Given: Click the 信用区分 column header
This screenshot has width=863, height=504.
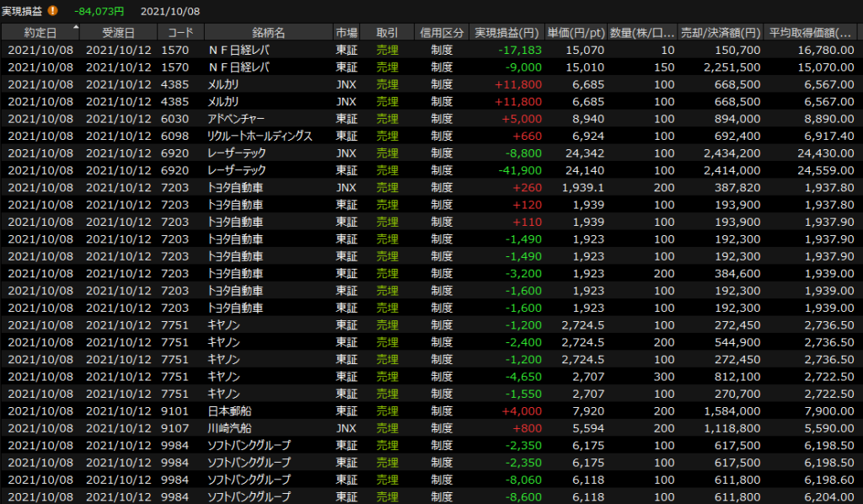Looking at the screenshot, I should [x=442, y=33].
